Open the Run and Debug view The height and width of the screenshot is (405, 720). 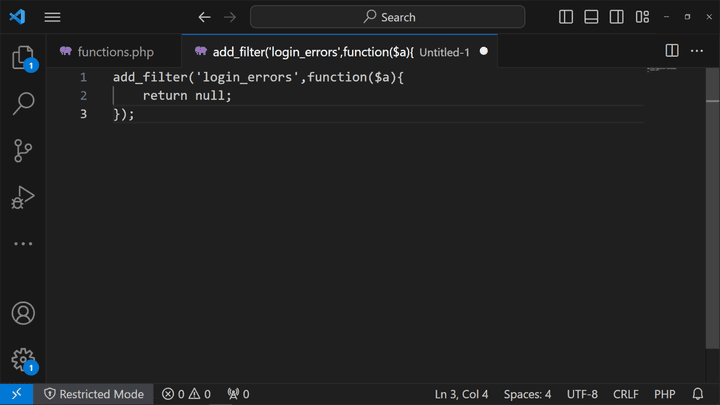23,197
